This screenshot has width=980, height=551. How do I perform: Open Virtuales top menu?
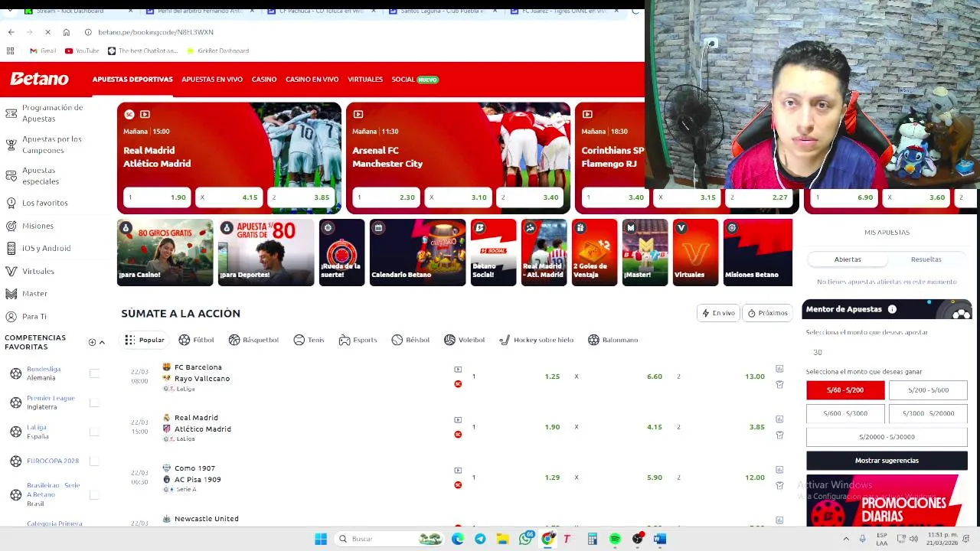(x=365, y=80)
